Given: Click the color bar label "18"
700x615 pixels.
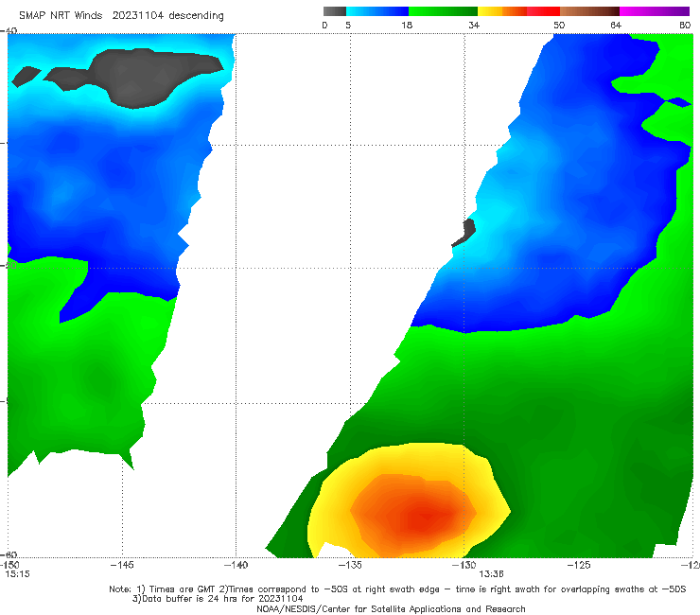Looking at the screenshot, I should click(406, 25).
